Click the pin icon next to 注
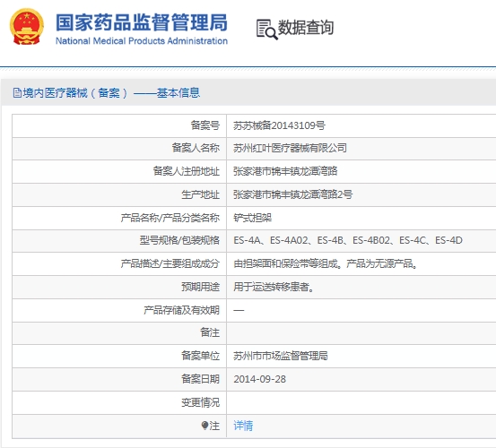This screenshot has height=448, width=496. 204,426
